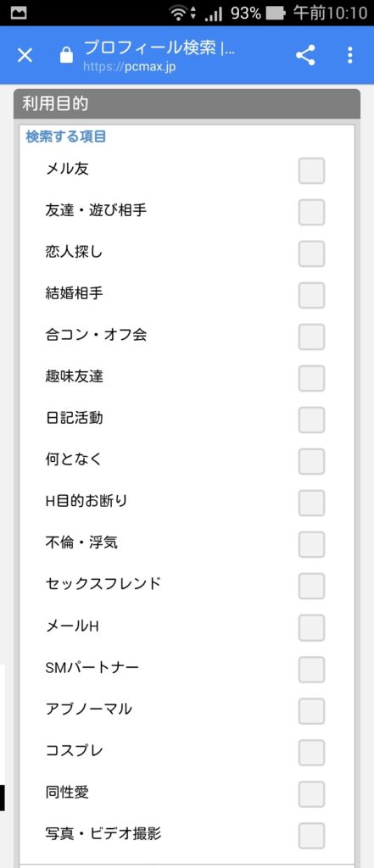Check the メル友 checkbox

click(311, 170)
